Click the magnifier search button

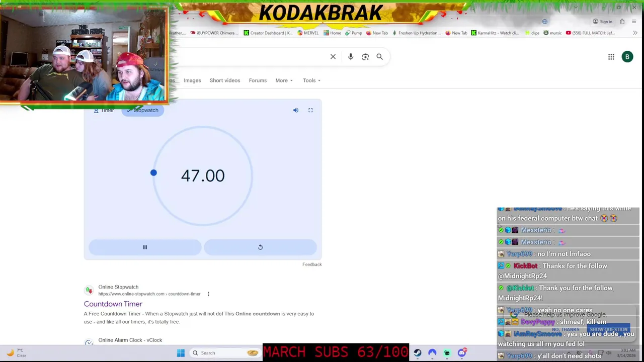pos(380,57)
